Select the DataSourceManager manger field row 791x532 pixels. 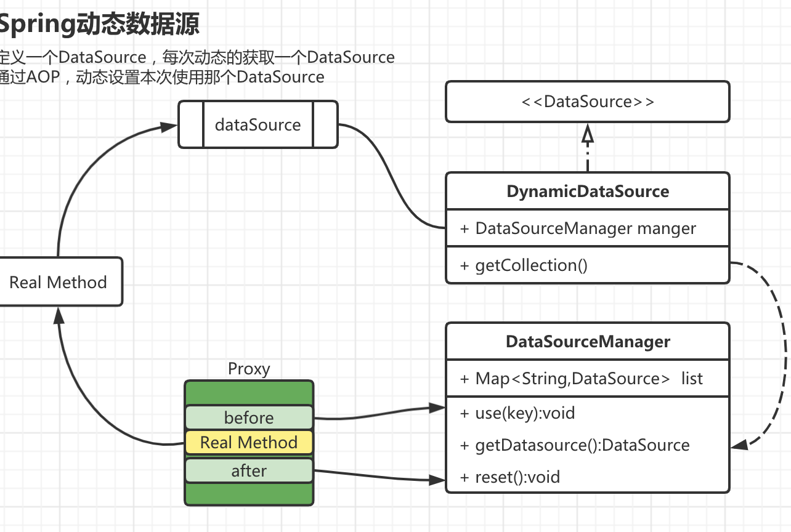tap(585, 228)
